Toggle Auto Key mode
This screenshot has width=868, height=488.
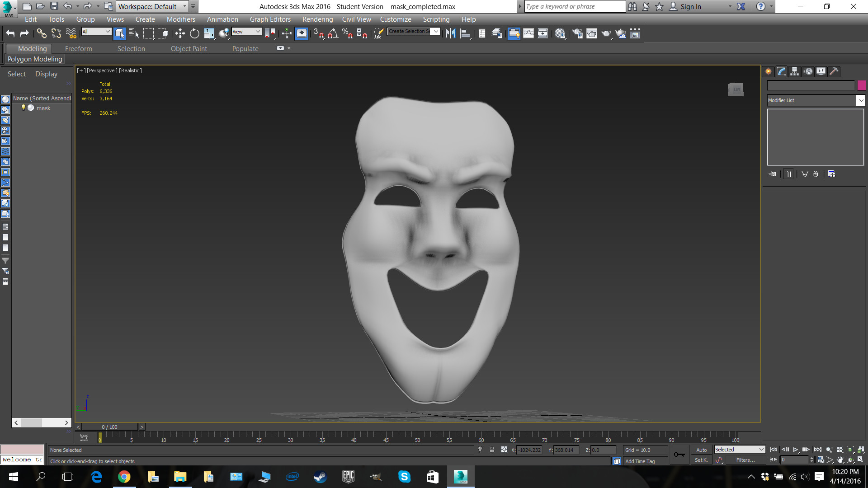[x=701, y=450]
